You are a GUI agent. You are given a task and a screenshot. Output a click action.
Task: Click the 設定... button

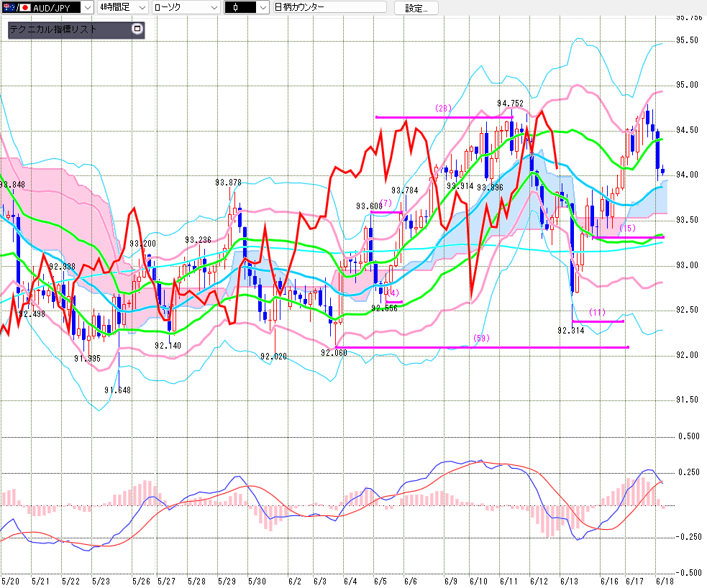click(416, 8)
